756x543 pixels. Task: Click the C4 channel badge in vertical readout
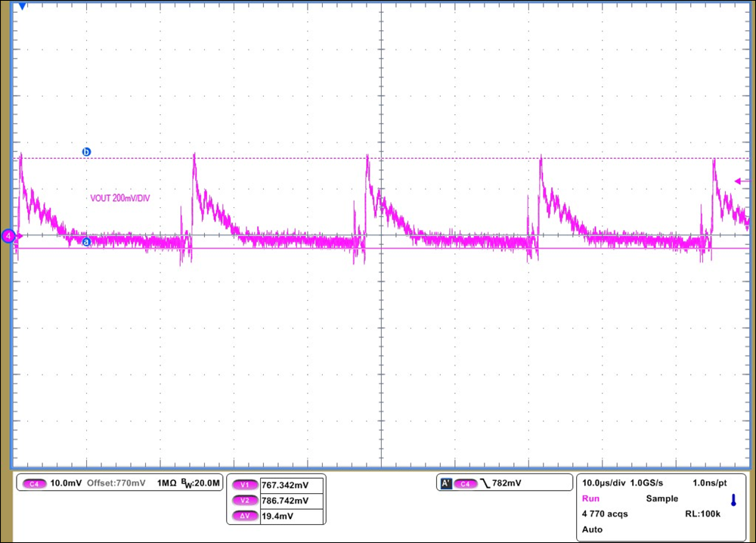[34, 483]
